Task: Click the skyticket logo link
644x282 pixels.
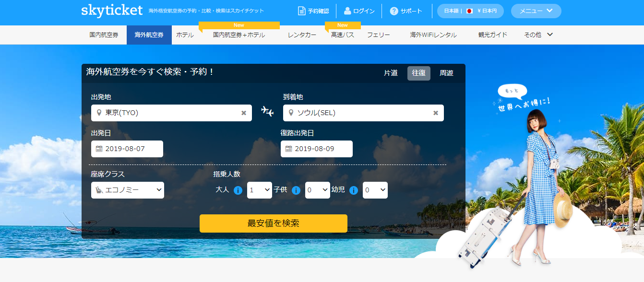Action: 112,11
